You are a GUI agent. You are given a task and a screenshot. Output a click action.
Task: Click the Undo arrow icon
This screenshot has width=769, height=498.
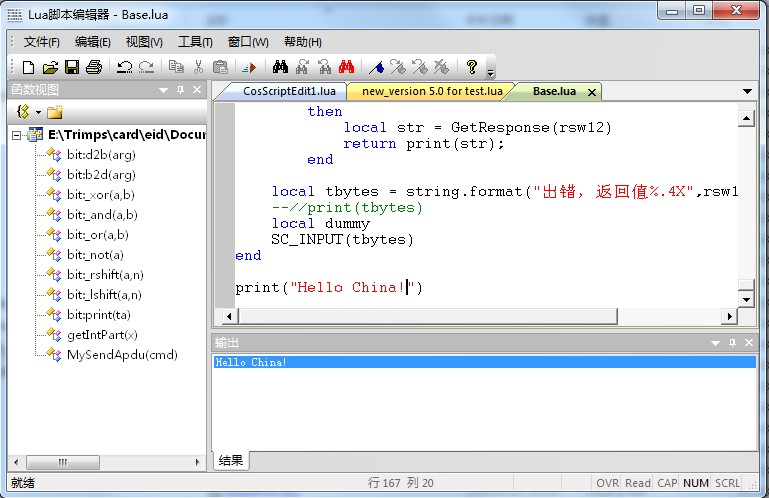[124, 67]
